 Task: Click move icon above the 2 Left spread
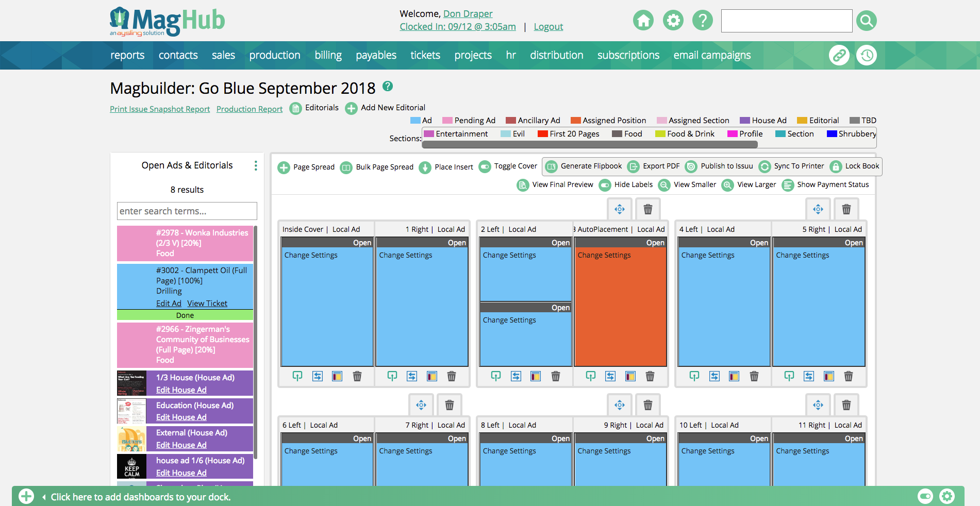tap(620, 209)
